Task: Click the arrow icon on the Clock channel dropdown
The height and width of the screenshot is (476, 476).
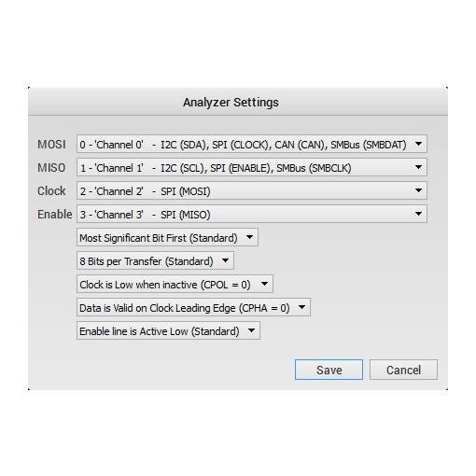Action: click(418, 190)
